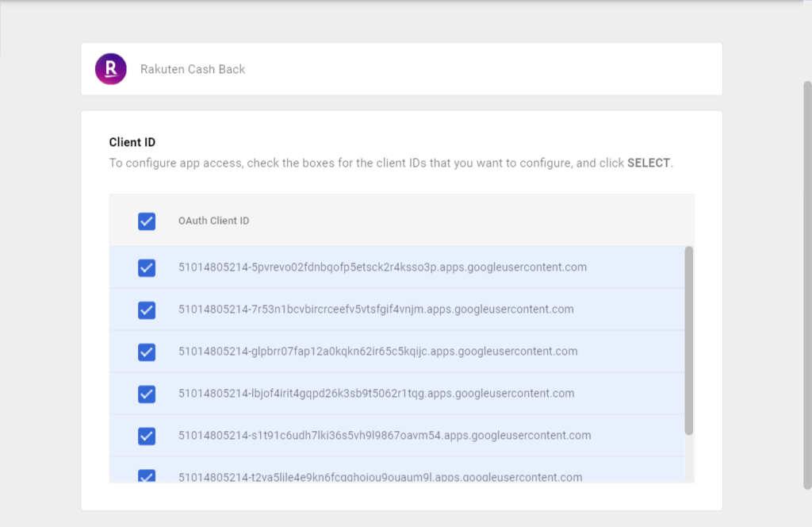The width and height of the screenshot is (812, 527).
Task: Click the Rakuten Cash Back app title
Action: 193,69
